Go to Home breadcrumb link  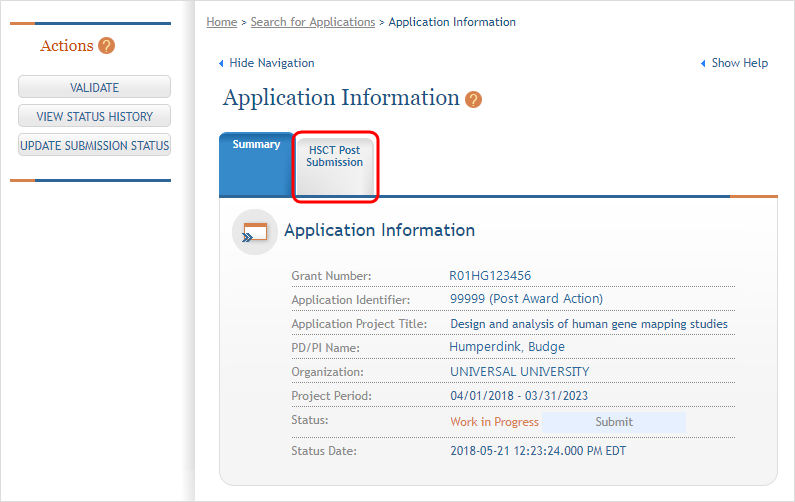(x=222, y=22)
